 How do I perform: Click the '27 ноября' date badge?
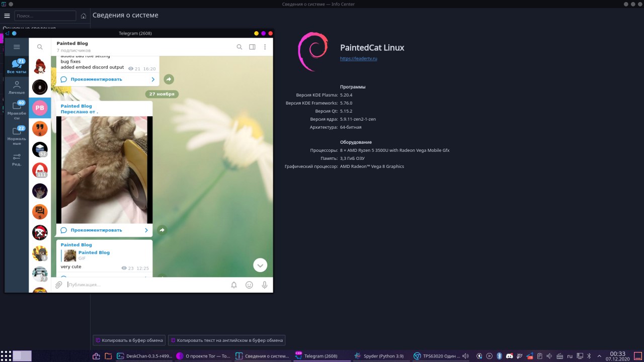click(x=162, y=94)
